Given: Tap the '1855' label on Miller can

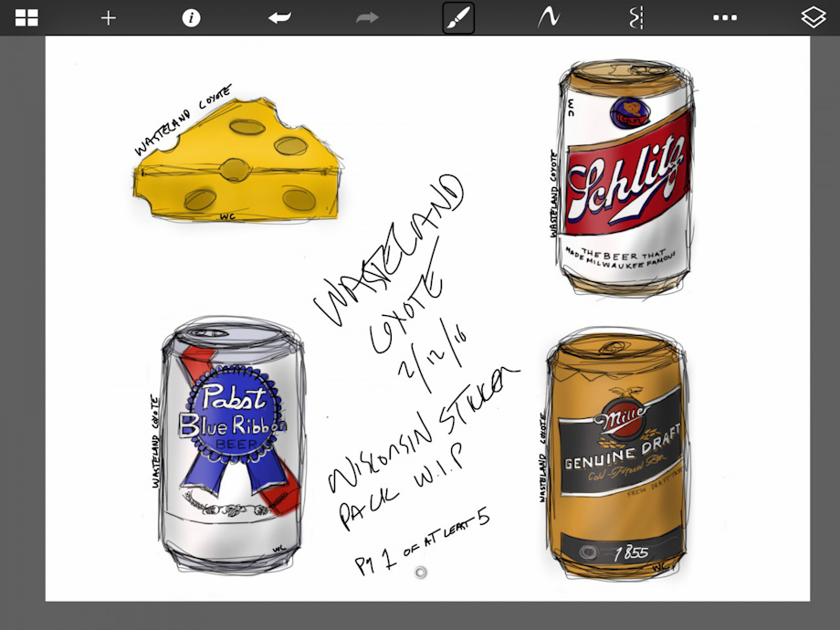Looking at the screenshot, I should click(631, 552).
